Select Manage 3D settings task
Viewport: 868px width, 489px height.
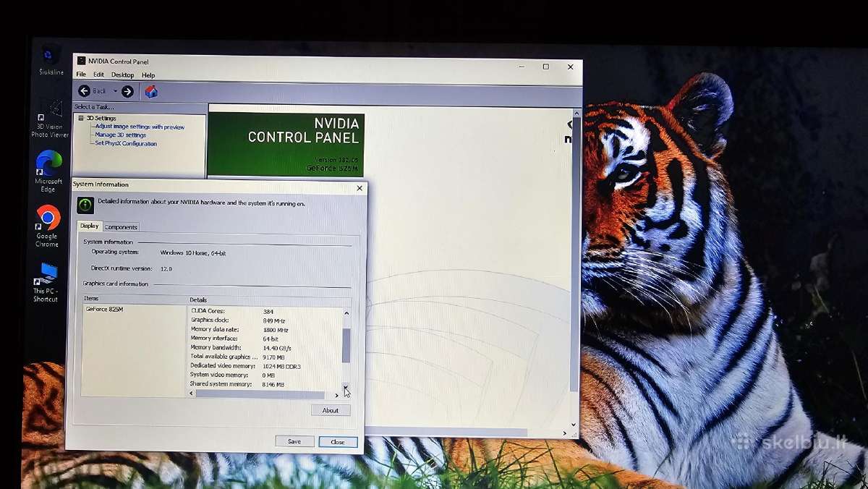click(x=120, y=135)
